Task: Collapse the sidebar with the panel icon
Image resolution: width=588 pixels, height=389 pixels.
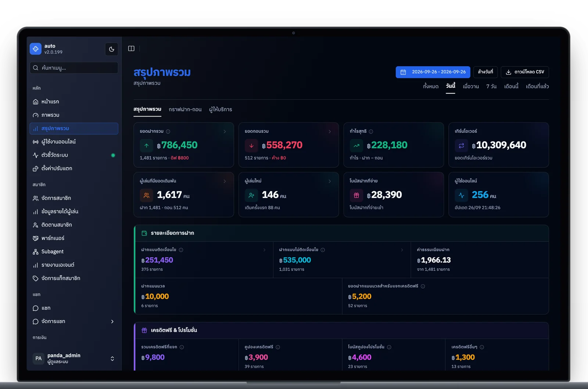Action: tap(131, 49)
